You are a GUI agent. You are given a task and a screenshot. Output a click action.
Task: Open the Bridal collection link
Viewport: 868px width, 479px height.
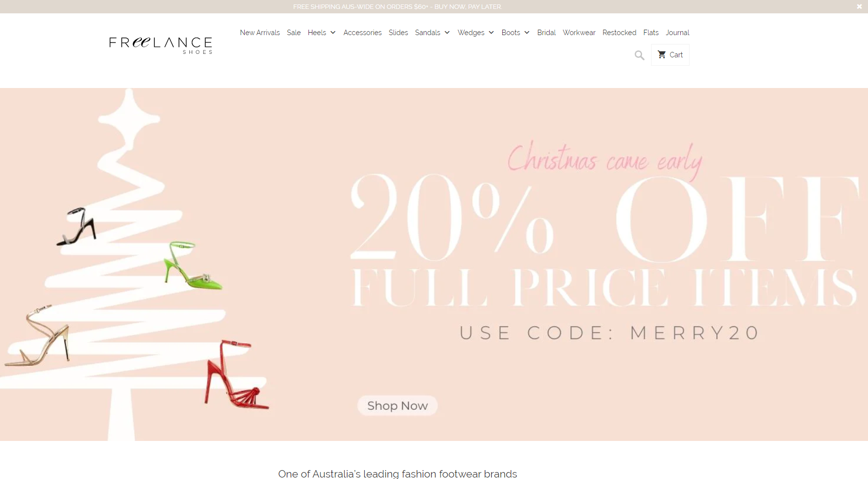(x=546, y=33)
